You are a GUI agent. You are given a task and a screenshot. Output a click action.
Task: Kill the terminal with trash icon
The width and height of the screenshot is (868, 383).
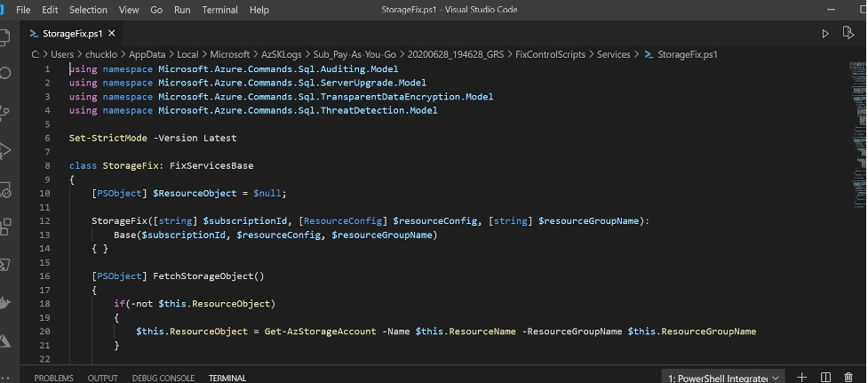point(848,378)
